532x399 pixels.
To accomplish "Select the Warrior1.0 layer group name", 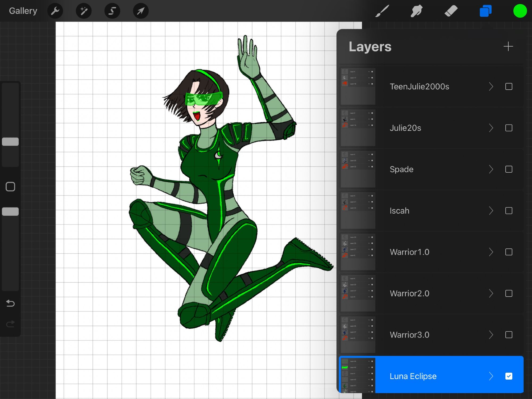I will tap(409, 252).
